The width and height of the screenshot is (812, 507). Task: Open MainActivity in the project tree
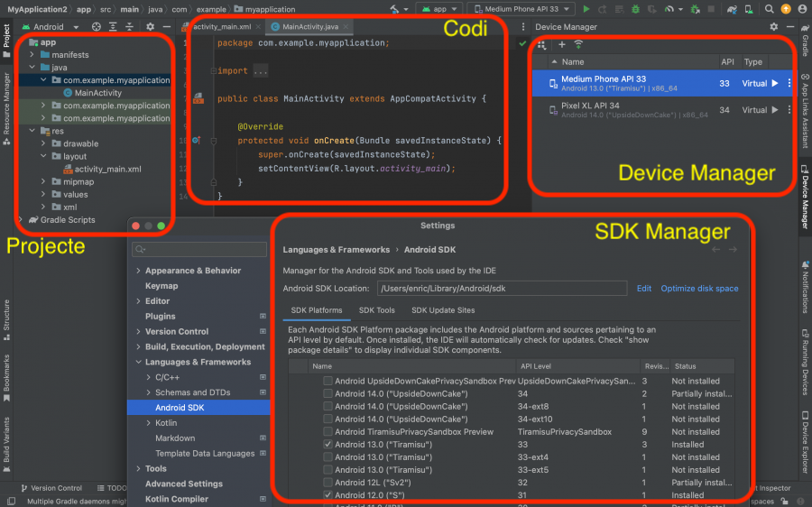(x=97, y=93)
